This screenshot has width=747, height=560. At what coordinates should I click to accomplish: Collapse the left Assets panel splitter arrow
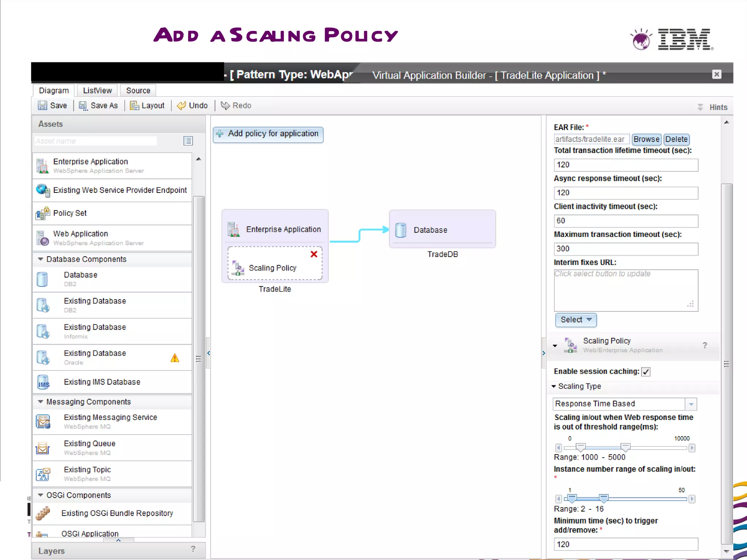tap(208, 353)
